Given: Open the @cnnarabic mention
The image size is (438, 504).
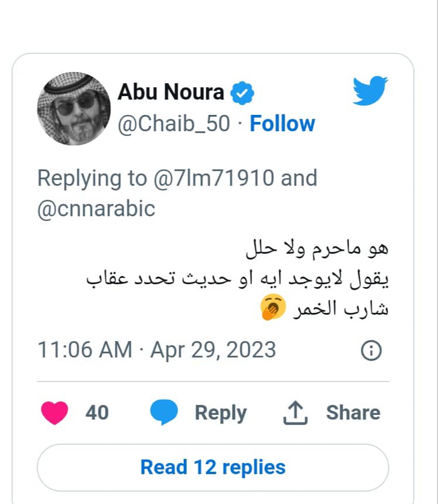Looking at the screenshot, I should 97,209.
